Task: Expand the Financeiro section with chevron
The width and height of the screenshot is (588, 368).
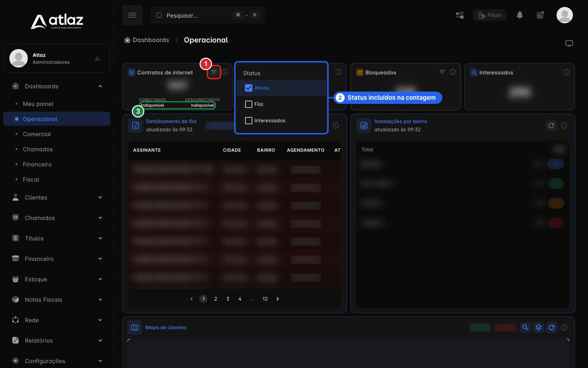Action: pos(100,259)
